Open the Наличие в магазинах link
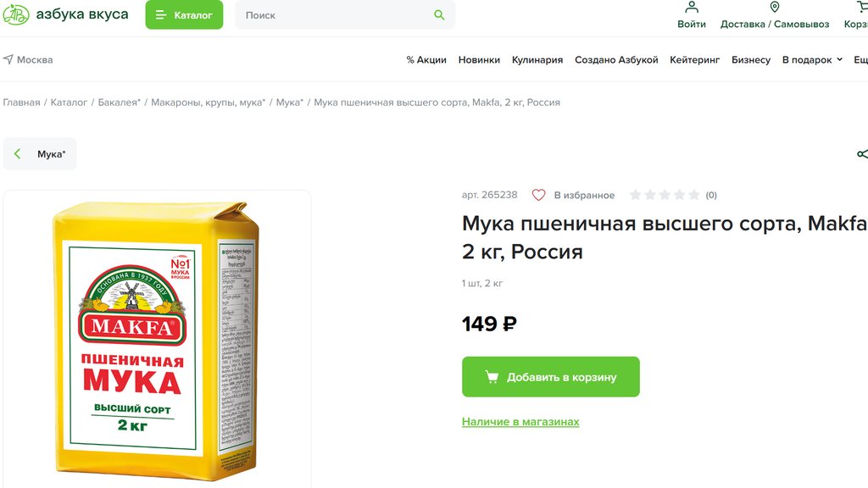This screenshot has width=868, height=488. click(520, 422)
